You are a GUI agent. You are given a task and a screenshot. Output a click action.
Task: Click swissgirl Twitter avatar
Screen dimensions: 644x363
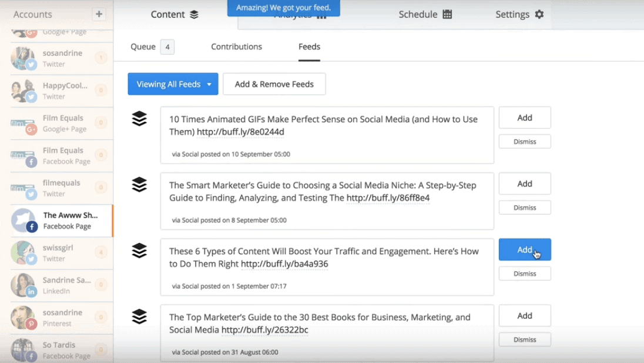(23, 253)
